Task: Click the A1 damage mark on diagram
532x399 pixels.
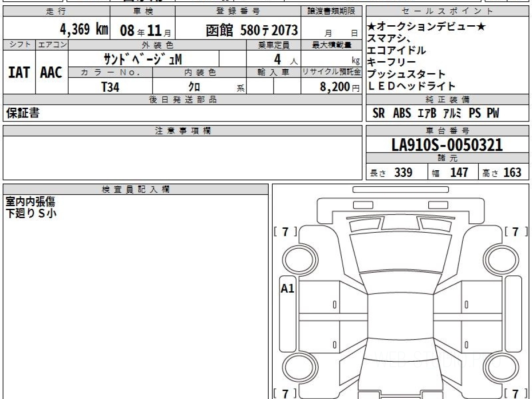Action: 288,289
